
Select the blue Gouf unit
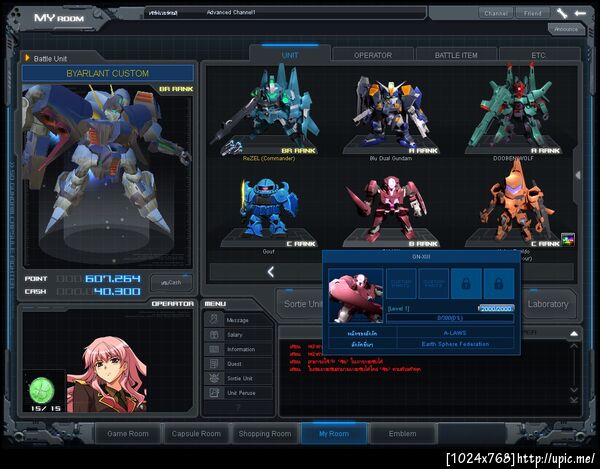[x=269, y=212]
